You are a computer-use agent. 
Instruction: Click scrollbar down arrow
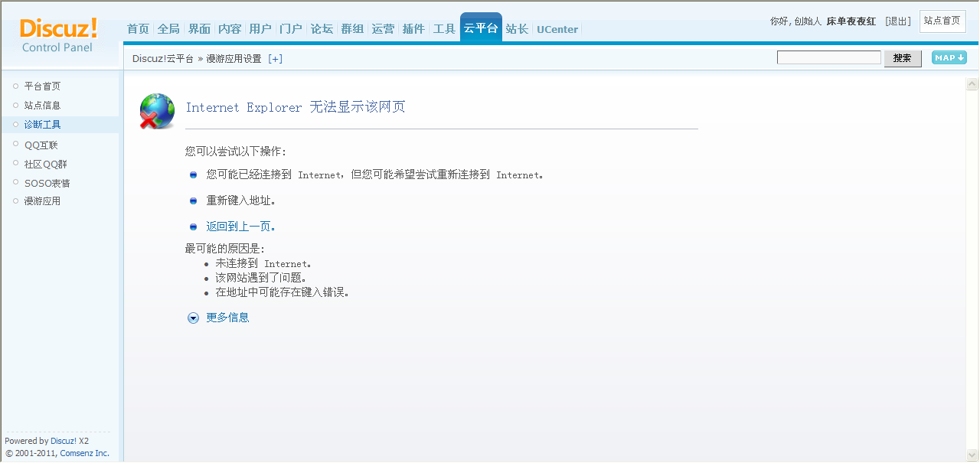pos(972,455)
